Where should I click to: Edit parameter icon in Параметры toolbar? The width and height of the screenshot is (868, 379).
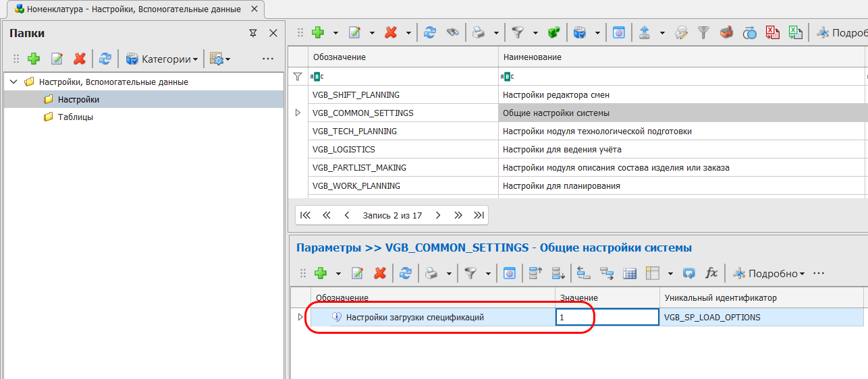click(357, 273)
